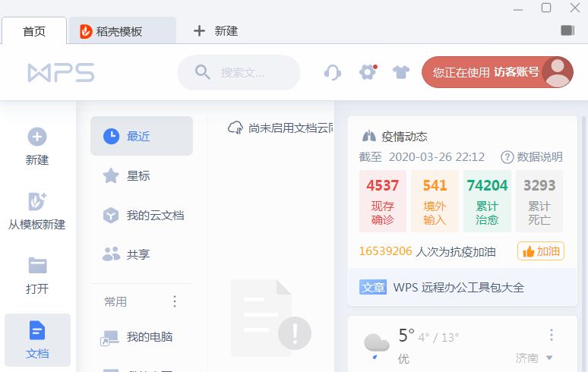Click the weather cloud icon
The image size is (588, 372).
(377, 345)
